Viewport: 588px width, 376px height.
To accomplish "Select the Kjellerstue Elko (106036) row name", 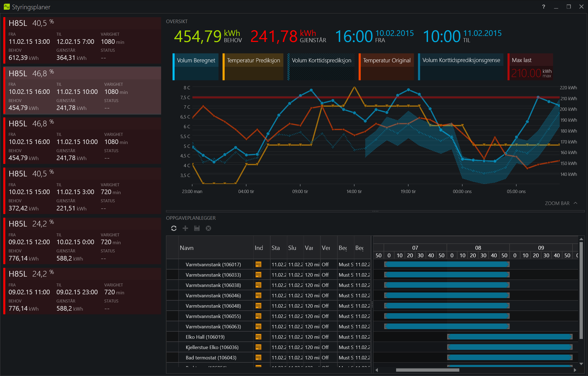I will (212, 347).
